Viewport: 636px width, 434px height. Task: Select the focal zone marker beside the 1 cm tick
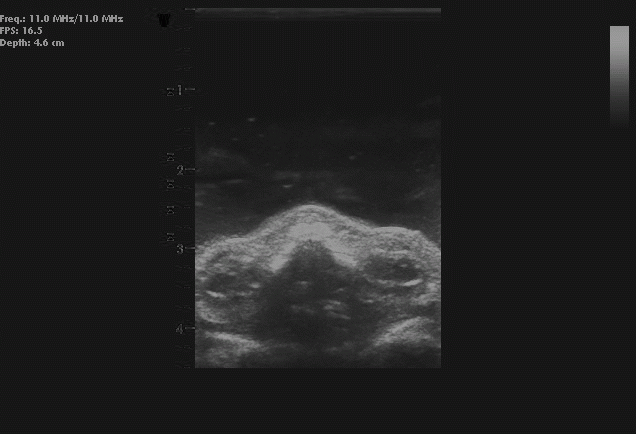click(169, 91)
